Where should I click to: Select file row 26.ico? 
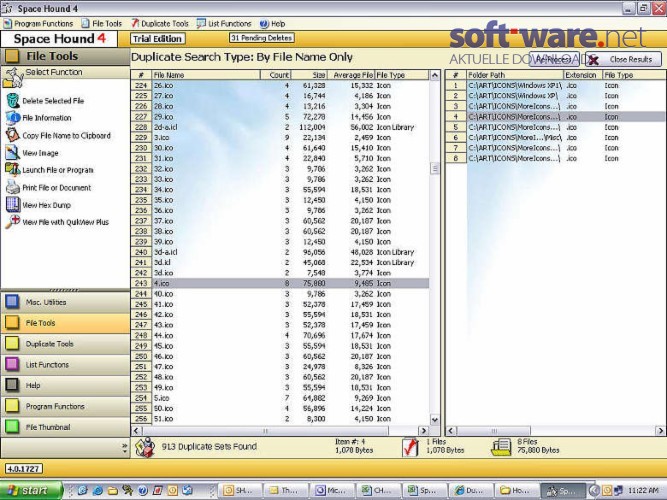[280, 85]
